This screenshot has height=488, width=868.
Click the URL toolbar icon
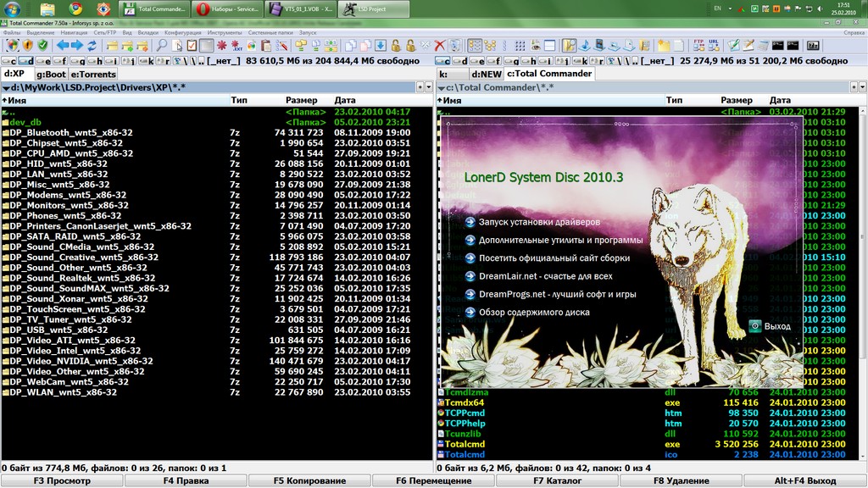[x=714, y=45]
